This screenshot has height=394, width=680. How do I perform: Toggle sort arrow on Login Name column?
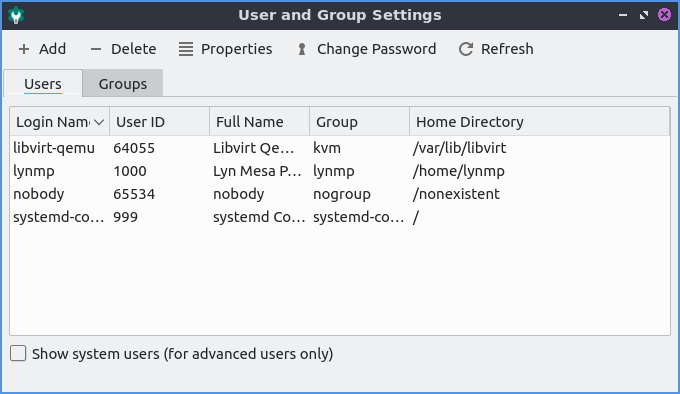[x=99, y=122]
